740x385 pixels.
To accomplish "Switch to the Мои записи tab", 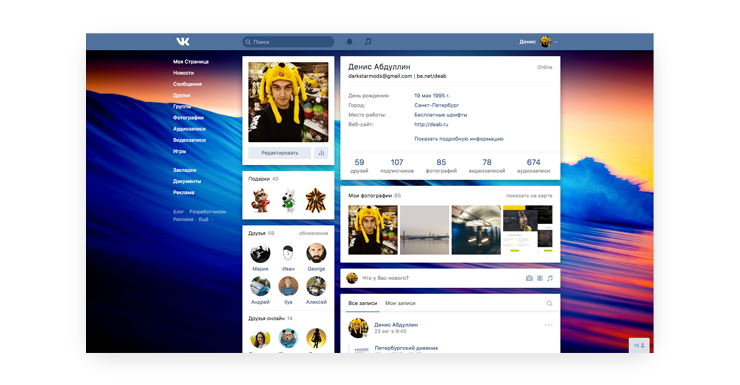I will coord(400,303).
